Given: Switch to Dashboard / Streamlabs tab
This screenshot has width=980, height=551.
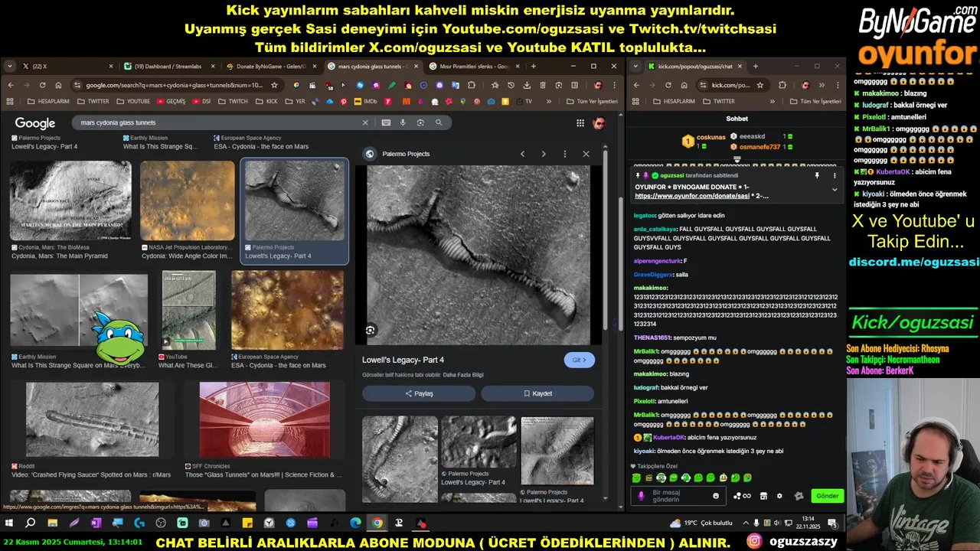Looking at the screenshot, I should (169, 67).
